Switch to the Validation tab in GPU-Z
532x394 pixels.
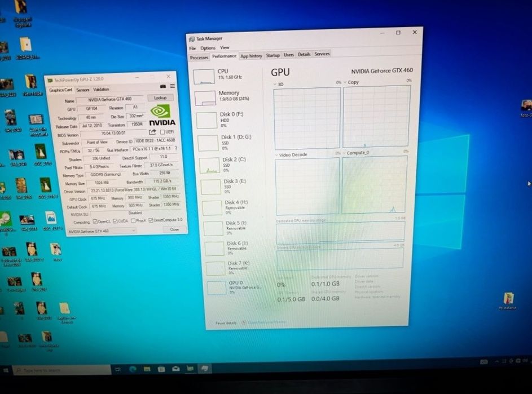pos(101,90)
